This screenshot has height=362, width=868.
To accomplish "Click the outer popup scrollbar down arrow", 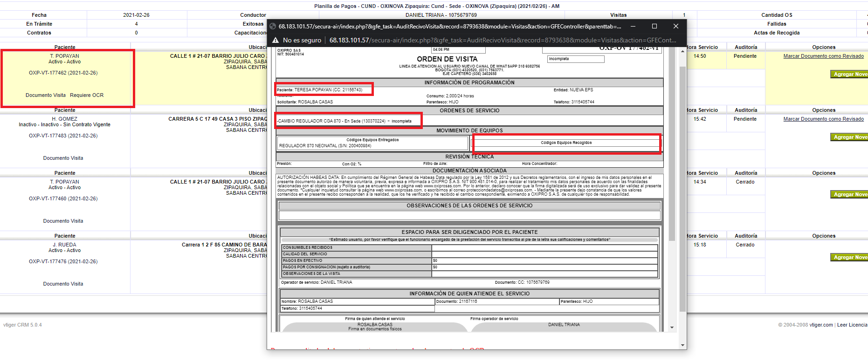I will pos(683,345).
